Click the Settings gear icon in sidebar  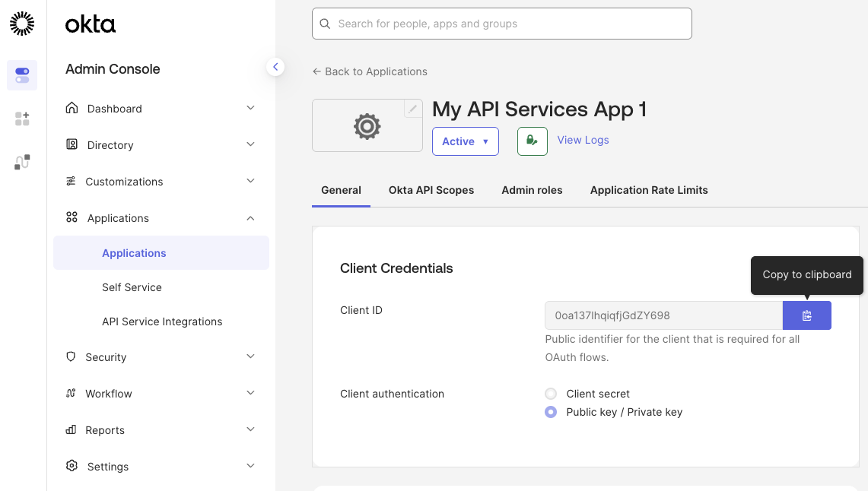[x=72, y=466]
